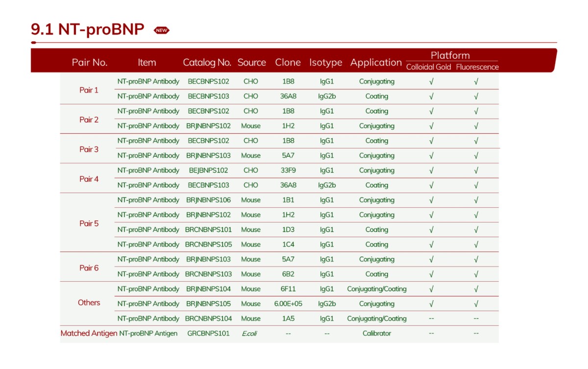Open the Application column header
The image size is (588, 369).
click(x=376, y=62)
